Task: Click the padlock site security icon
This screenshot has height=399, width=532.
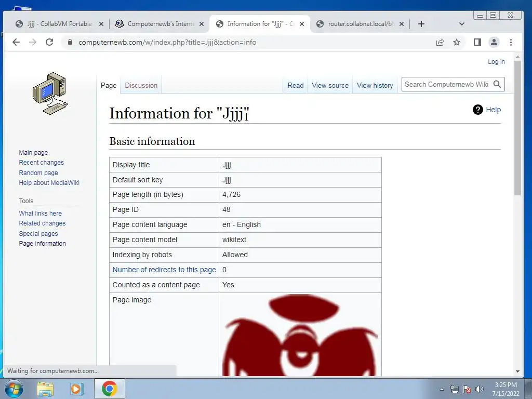Action: point(70,42)
